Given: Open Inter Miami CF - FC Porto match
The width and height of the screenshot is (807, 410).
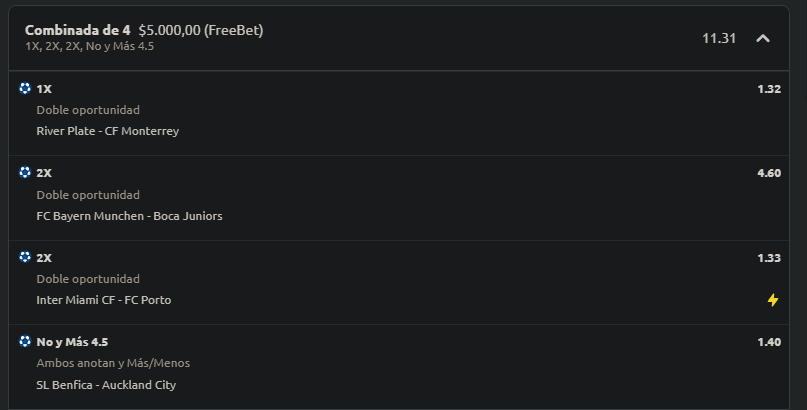Looking at the screenshot, I should [103, 300].
